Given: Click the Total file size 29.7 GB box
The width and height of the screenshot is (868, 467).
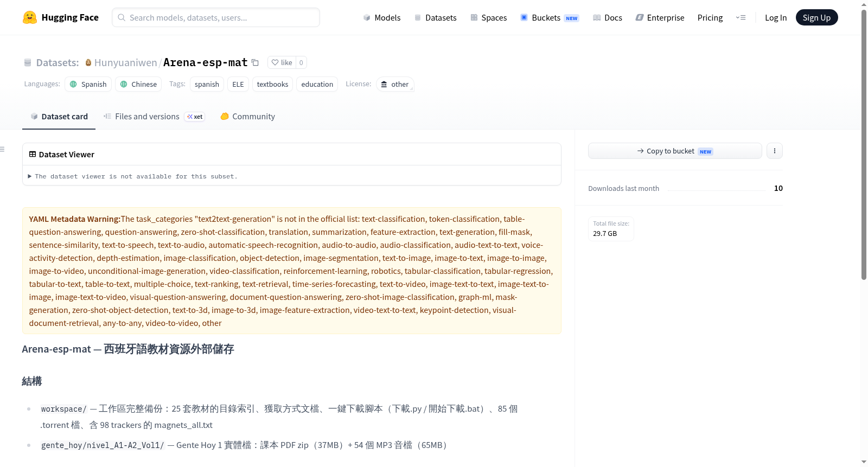Looking at the screenshot, I should click(x=611, y=228).
